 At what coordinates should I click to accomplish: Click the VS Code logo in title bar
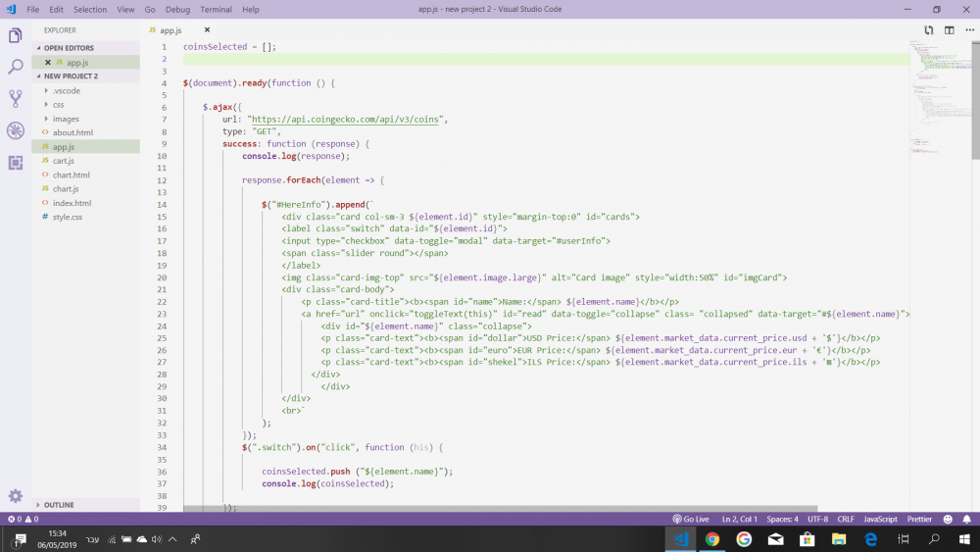[11, 10]
